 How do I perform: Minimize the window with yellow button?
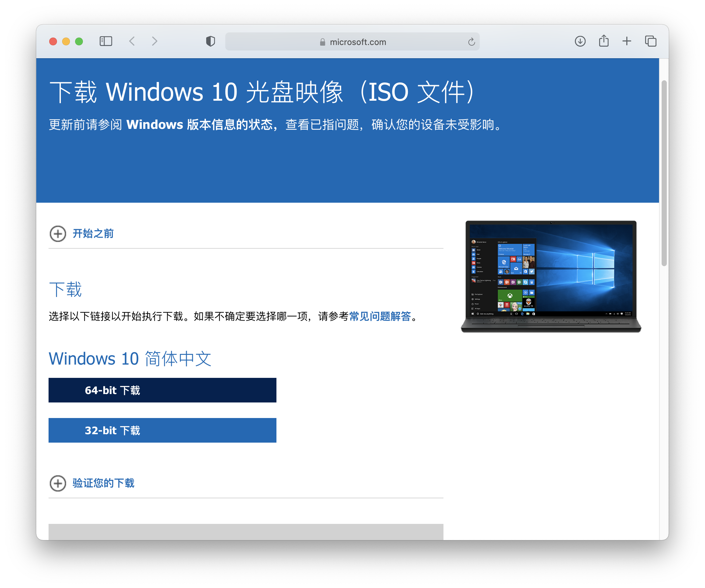click(x=66, y=41)
